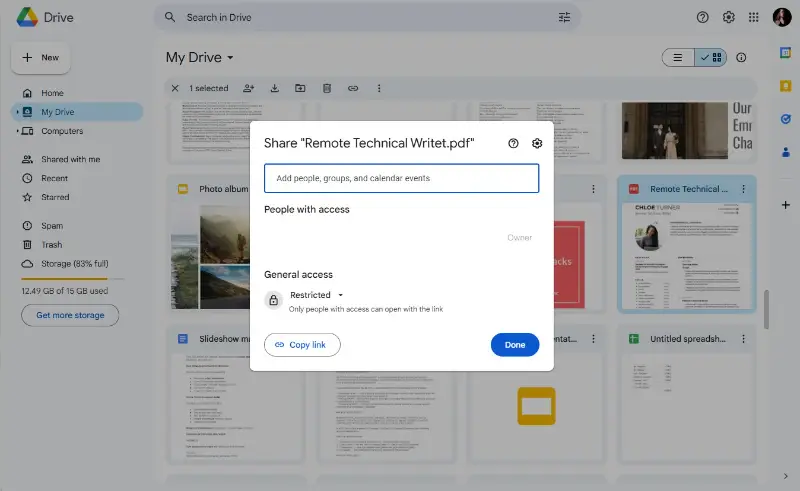Open the Restricted access dropdown
800x491 pixels.
[x=316, y=295]
